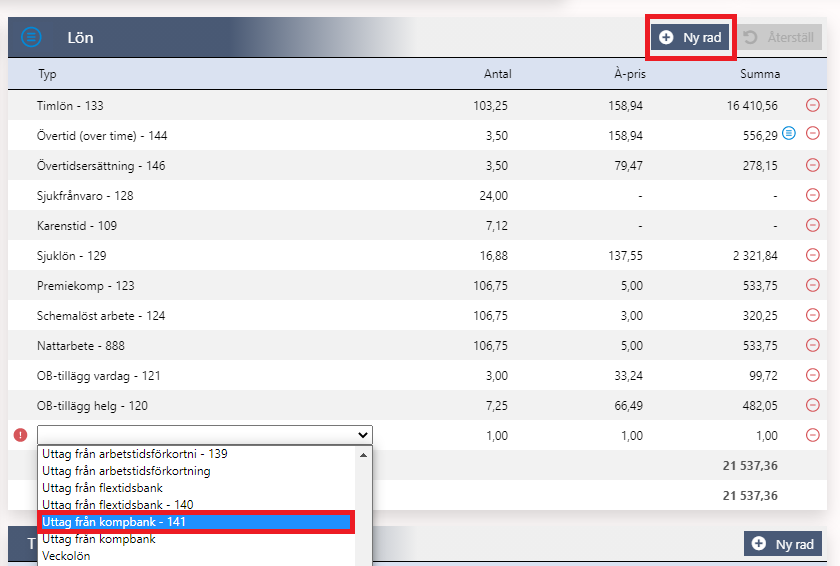Click the Schemalöst arbete - 124 type cell
The height and width of the screenshot is (566, 840).
pos(101,315)
